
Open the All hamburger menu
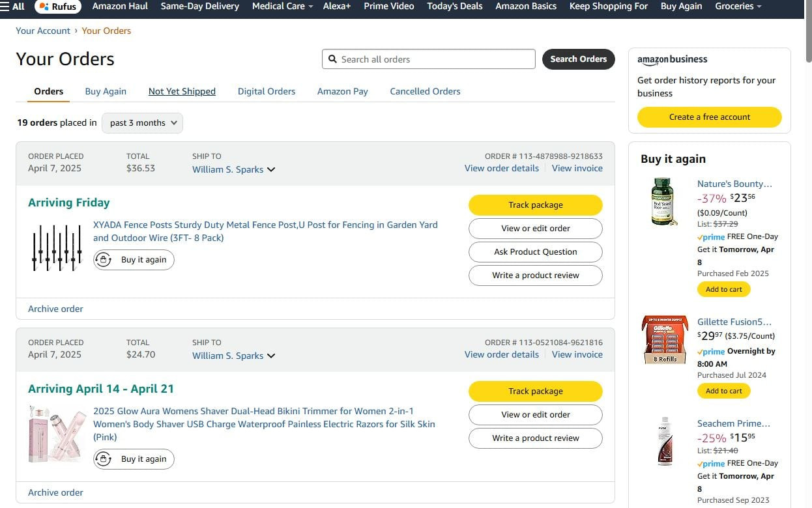(x=12, y=7)
